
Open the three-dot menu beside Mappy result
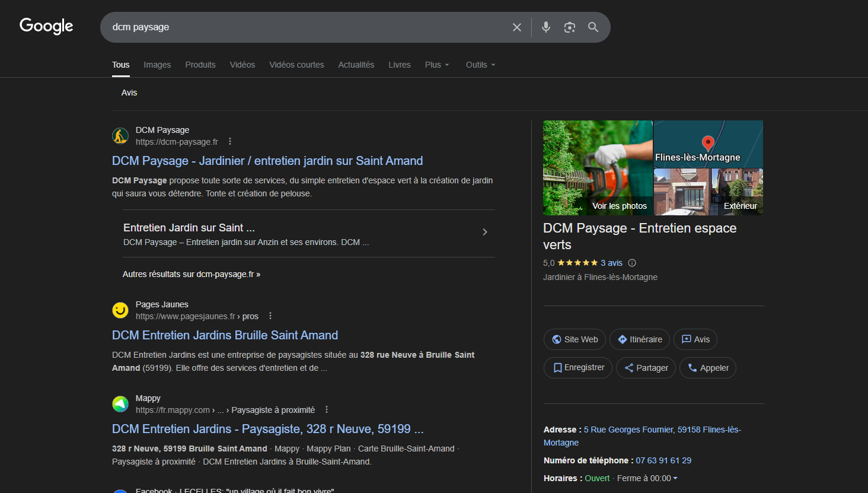pyautogui.click(x=327, y=410)
